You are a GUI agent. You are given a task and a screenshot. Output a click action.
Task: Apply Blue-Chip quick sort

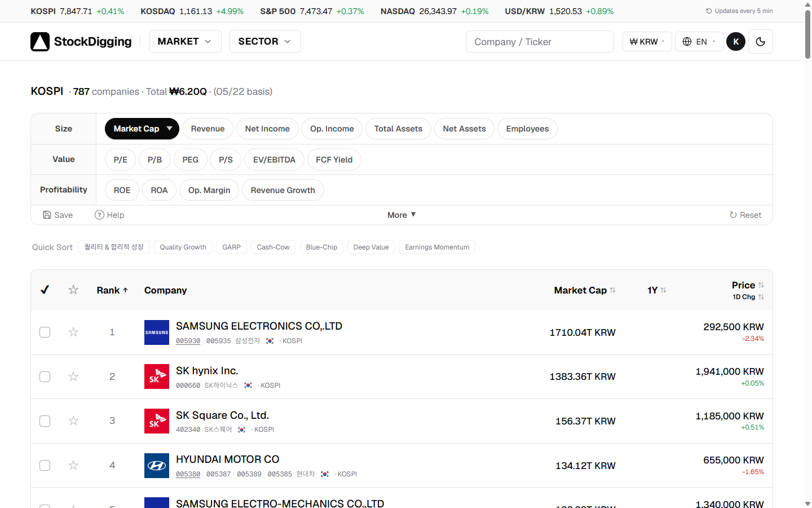click(321, 247)
